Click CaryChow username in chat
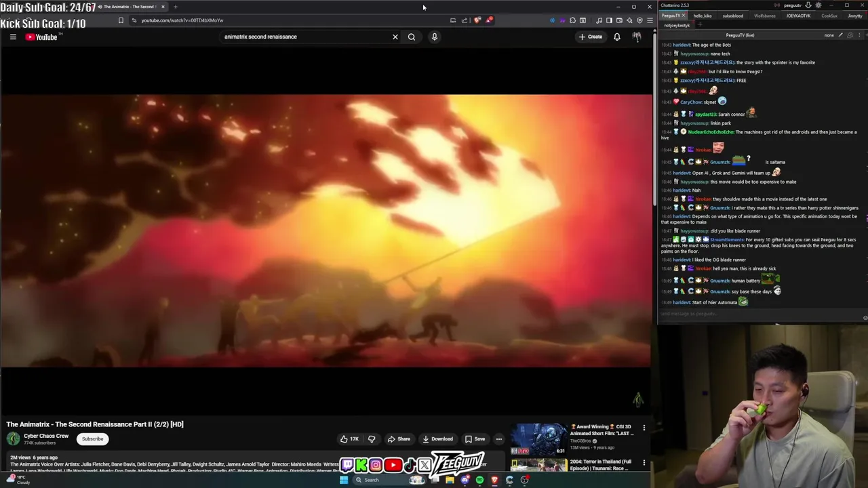Image resolution: width=868 pixels, height=488 pixels. click(x=691, y=102)
